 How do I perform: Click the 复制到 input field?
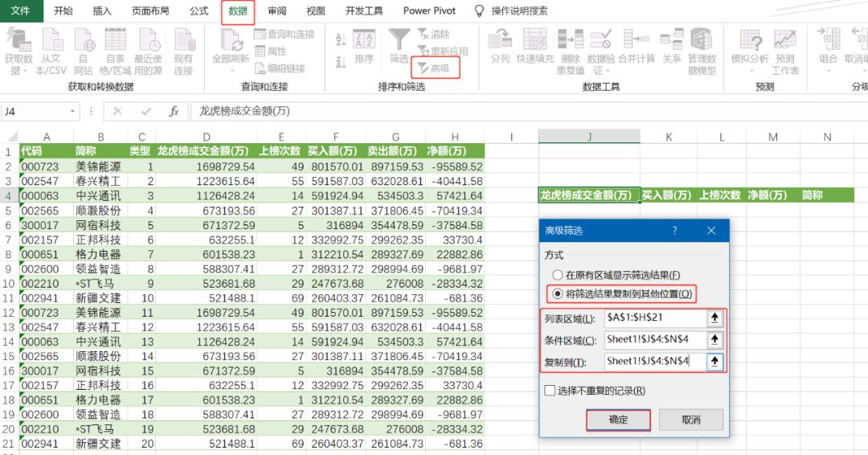(x=656, y=361)
